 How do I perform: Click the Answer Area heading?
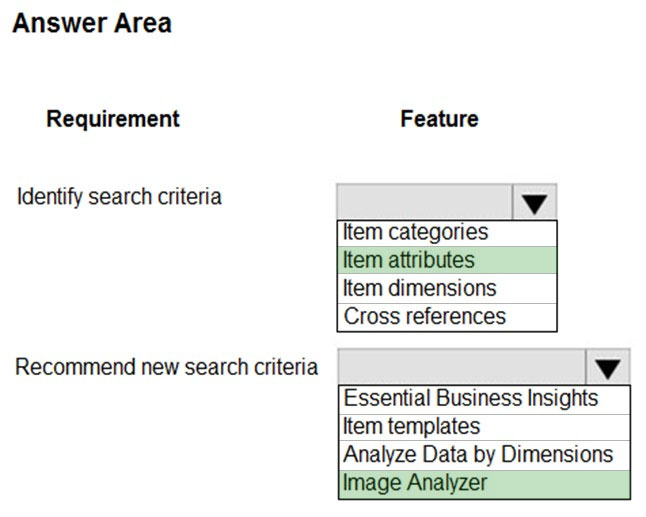(x=92, y=23)
